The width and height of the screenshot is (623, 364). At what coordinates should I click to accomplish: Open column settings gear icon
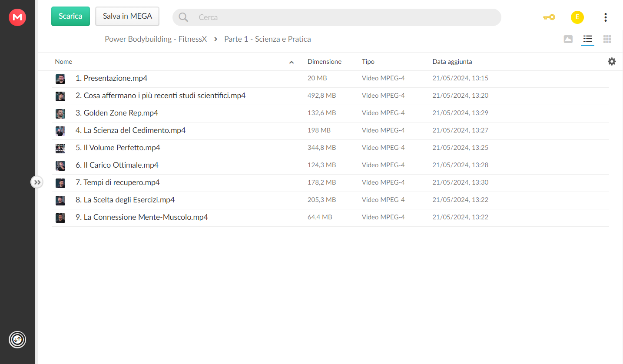[x=612, y=62]
